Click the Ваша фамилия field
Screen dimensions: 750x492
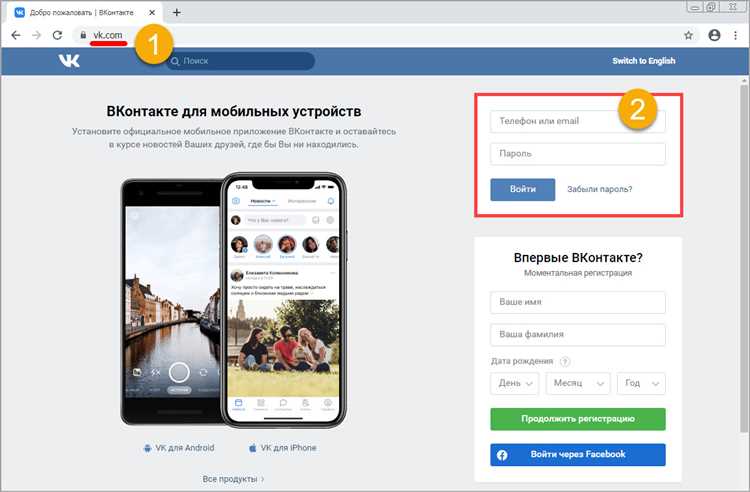click(x=578, y=335)
